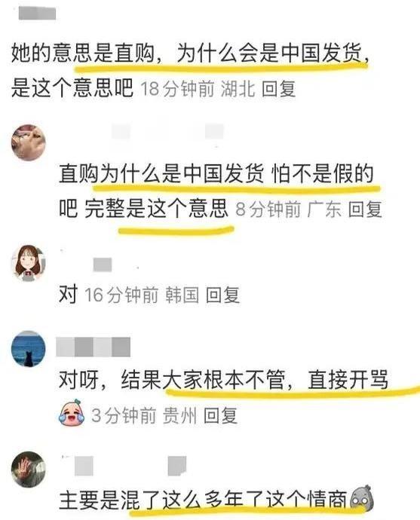The image size is (420, 520).
Task: Click the gray shocked-face emoji after 情商
Action: 362,499
